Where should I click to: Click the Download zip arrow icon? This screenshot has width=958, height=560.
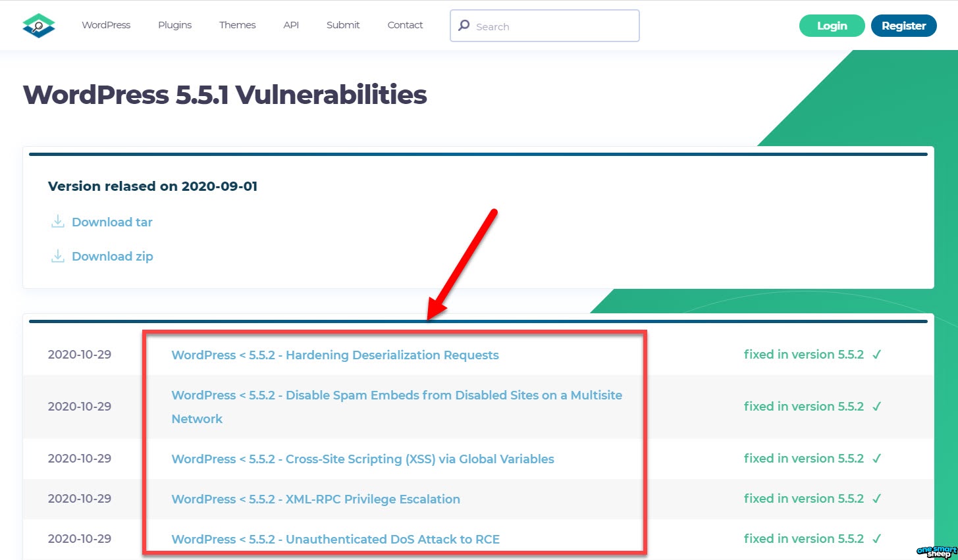coord(58,256)
